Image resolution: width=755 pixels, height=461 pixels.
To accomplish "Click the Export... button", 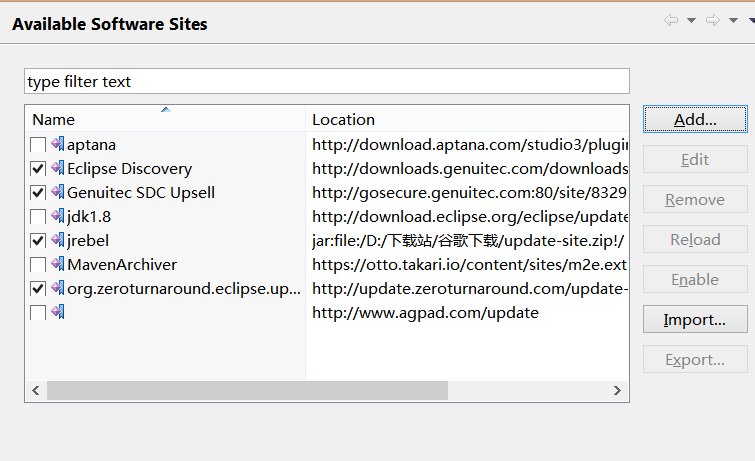I will pyautogui.click(x=695, y=359).
